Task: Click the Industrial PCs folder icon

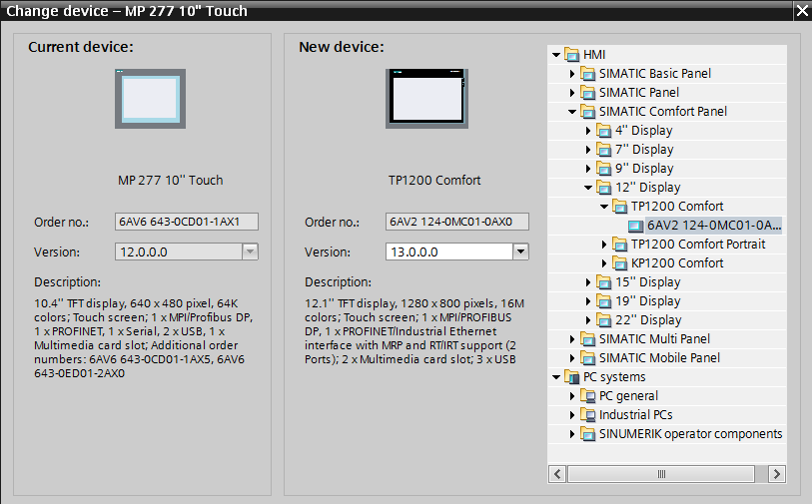Action: click(x=587, y=415)
